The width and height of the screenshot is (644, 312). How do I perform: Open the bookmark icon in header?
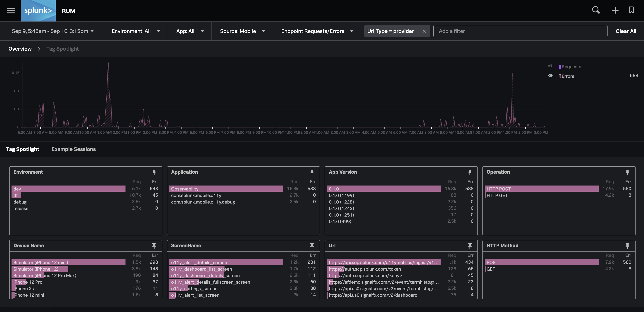[x=631, y=10]
